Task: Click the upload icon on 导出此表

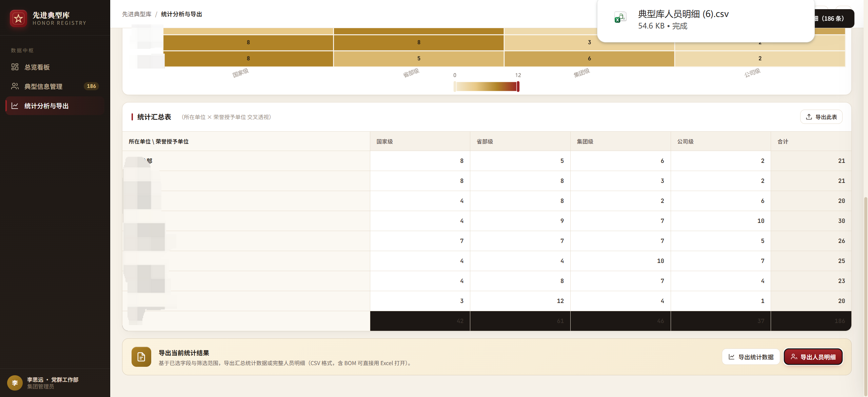Action: pyautogui.click(x=809, y=117)
